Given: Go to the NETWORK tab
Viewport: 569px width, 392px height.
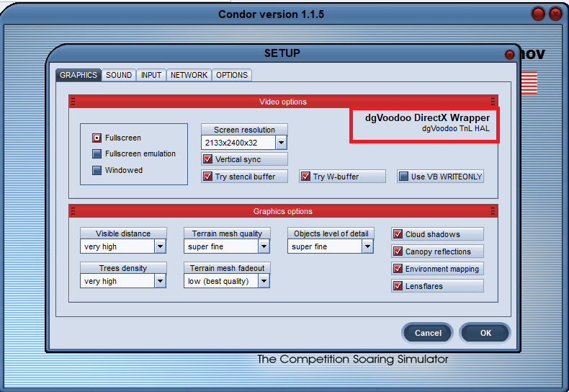Looking at the screenshot, I should (x=189, y=75).
